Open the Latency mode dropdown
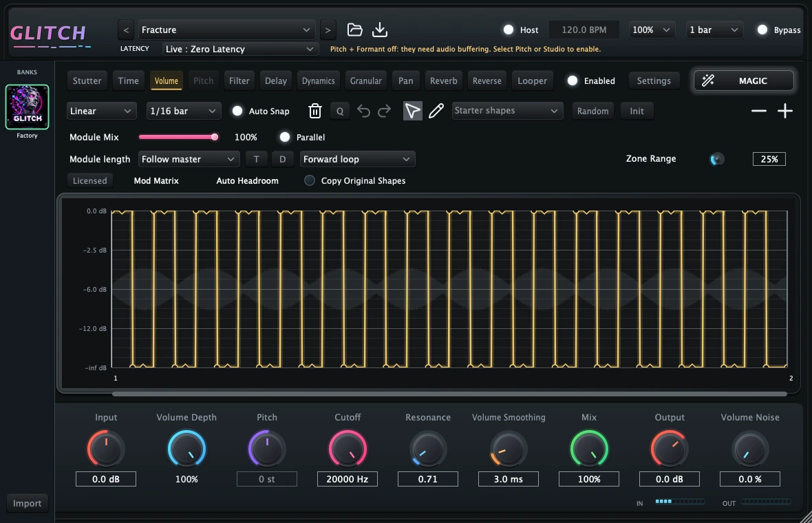Viewport: 812px width, 523px height. pos(239,49)
